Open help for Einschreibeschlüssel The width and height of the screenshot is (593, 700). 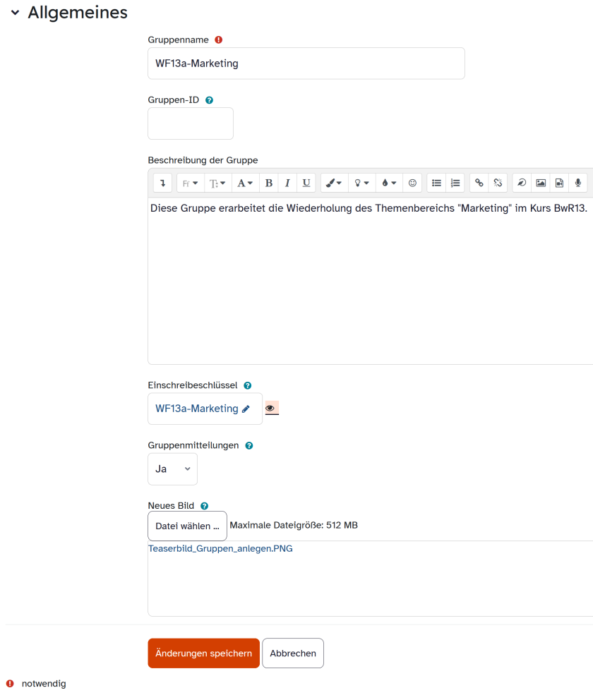click(x=247, y=385)
